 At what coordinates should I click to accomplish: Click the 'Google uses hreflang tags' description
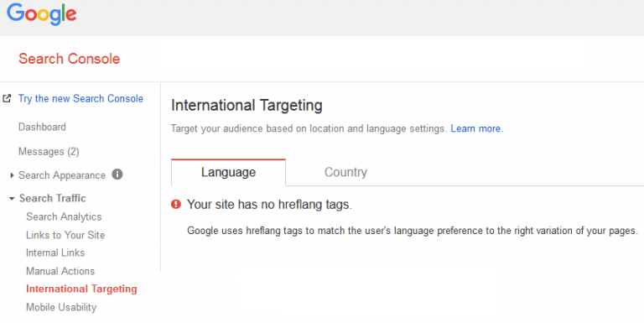[413, 231]
